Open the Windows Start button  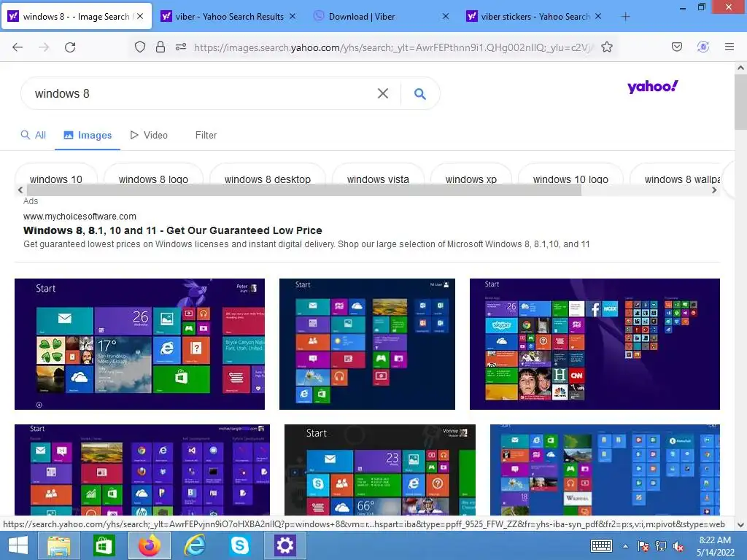pos(18,545)
